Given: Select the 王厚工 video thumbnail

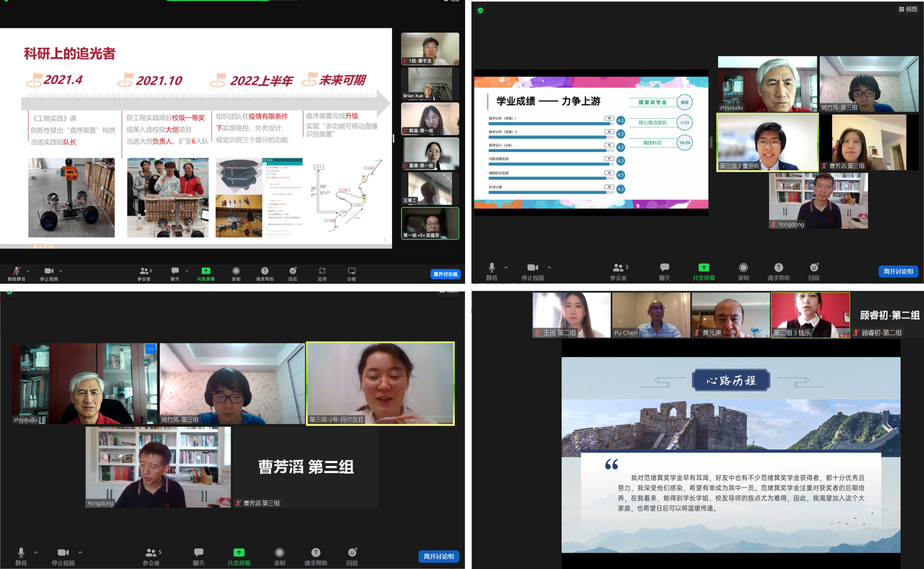Looking at the screenshot, I should click(x=430, y=188).
